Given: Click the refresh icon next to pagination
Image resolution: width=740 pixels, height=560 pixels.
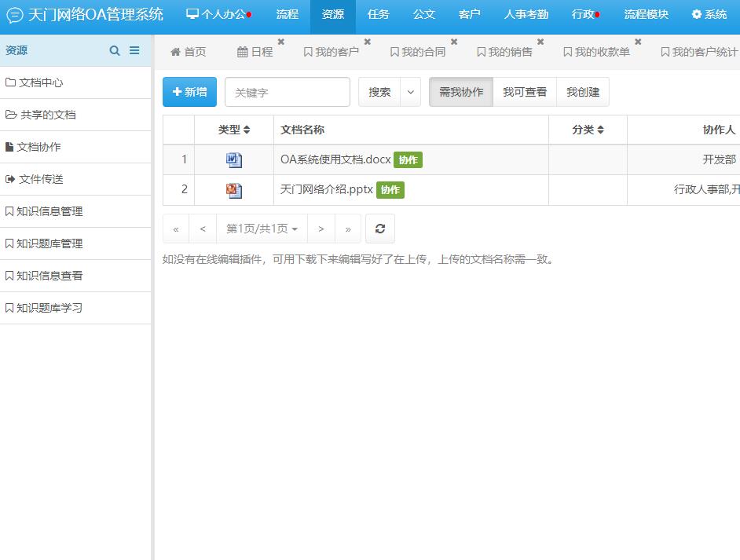Looking at the screenshot, I should click(380, 229).
